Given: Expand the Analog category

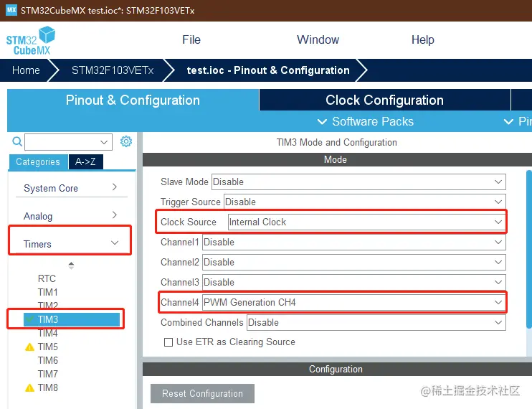Looking at the screenshot, I should coord(71,216).
